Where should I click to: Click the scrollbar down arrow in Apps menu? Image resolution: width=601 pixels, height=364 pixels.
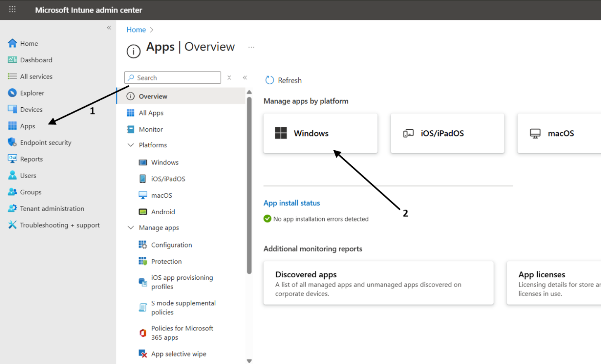(249, 361)
